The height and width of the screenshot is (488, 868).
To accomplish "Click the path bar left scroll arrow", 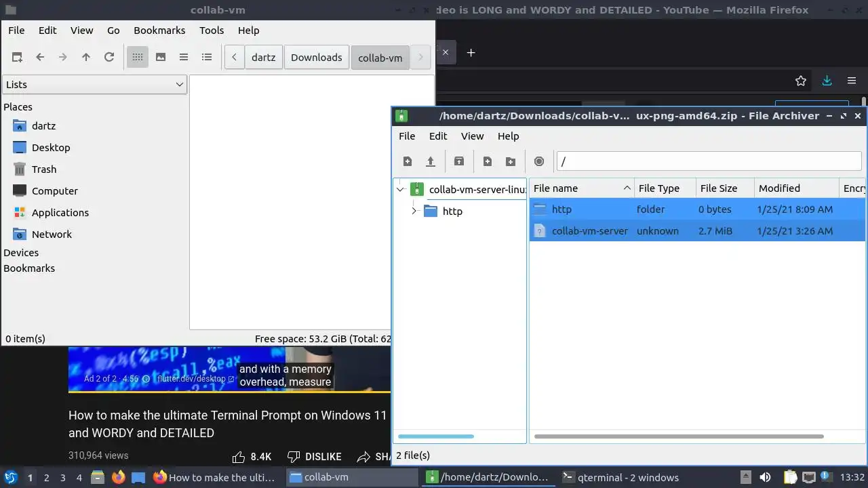I will [x=234, y=58].
